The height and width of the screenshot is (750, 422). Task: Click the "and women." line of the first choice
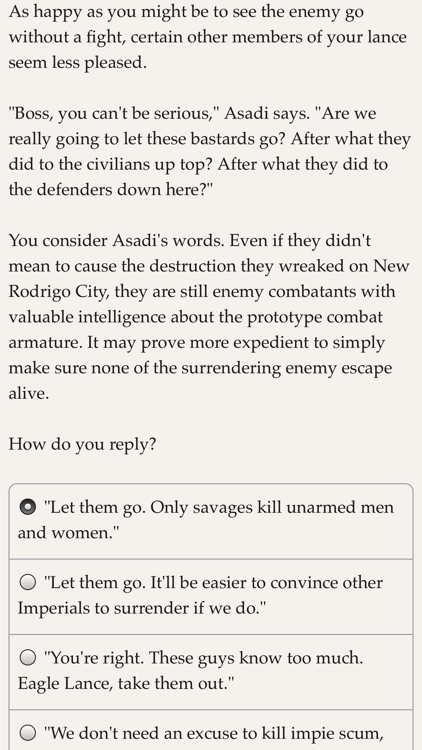tap(68, 532)
